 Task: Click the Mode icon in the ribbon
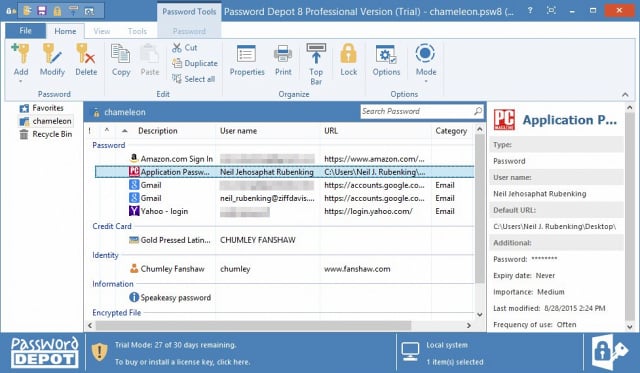[x=425, y=53]
